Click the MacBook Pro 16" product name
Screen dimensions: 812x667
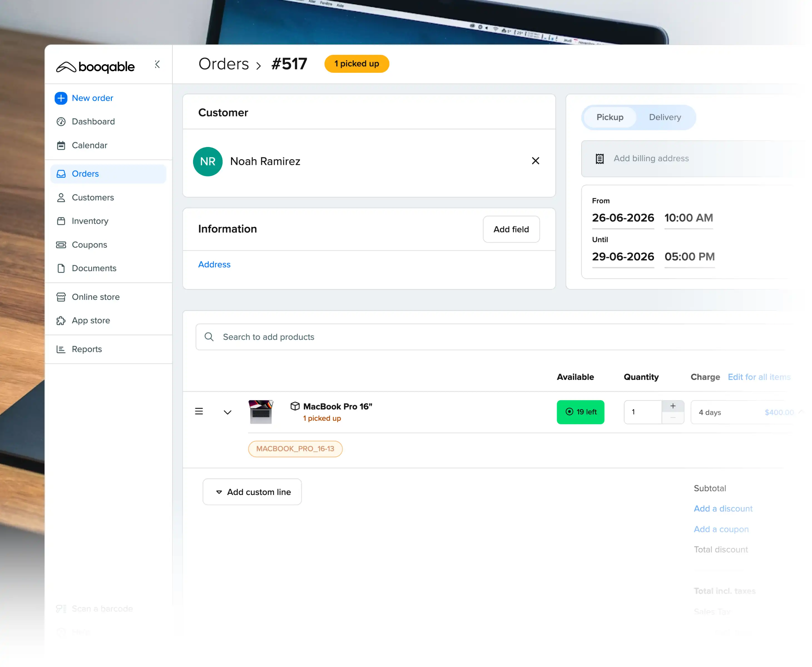click(x=338, y=407)
